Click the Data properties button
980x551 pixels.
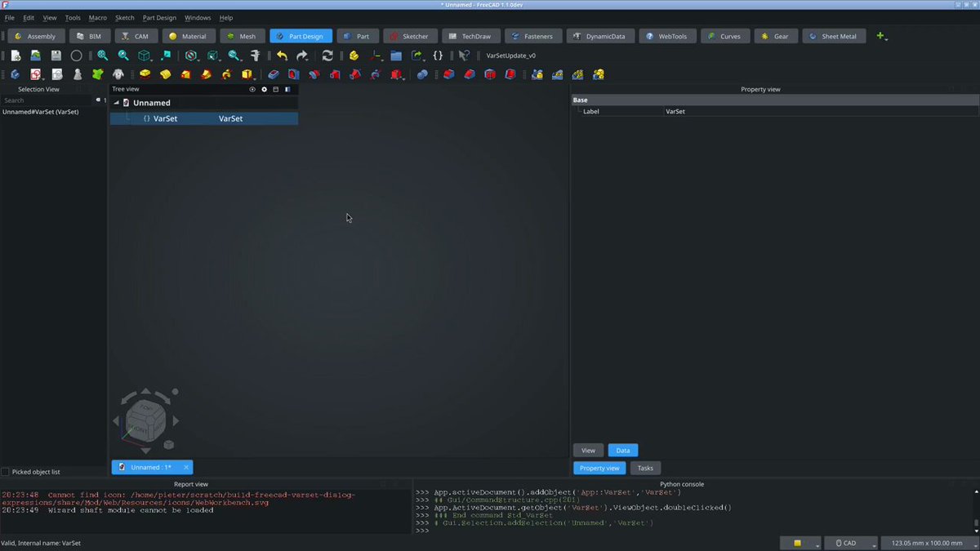point(622,450)
